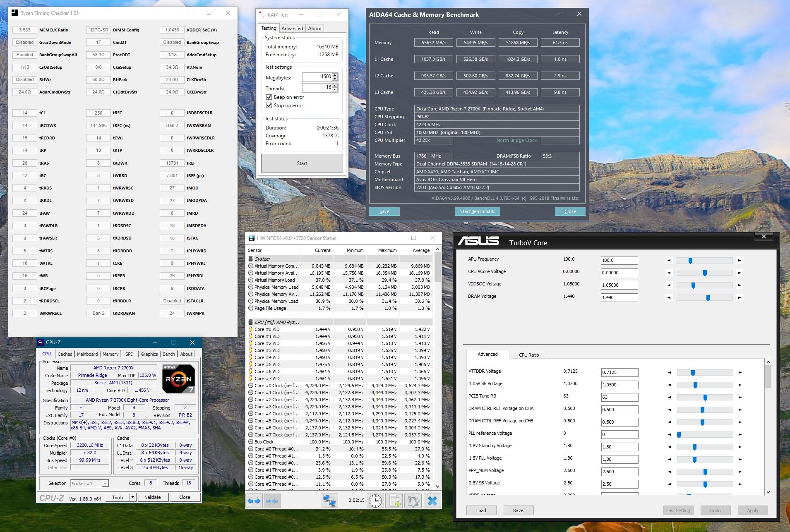The width and height of the screenshot is (790, 532).
Task: Click Bus Clock row sensor icon
Action: click(251, 442)
